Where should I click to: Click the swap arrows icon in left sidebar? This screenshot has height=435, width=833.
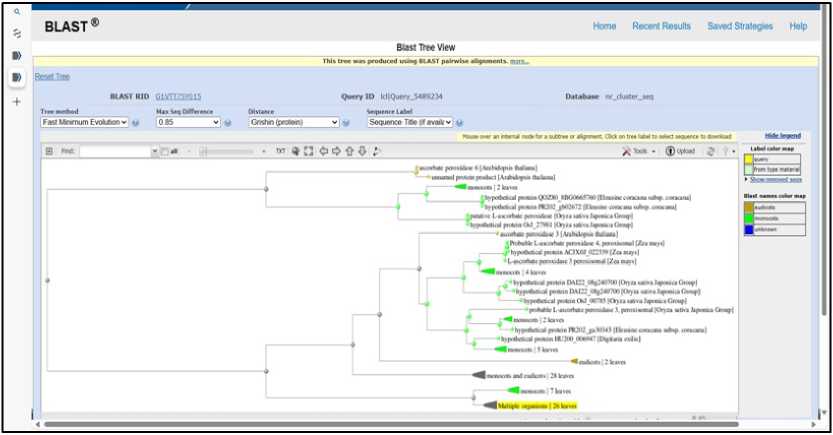[17, 33]
